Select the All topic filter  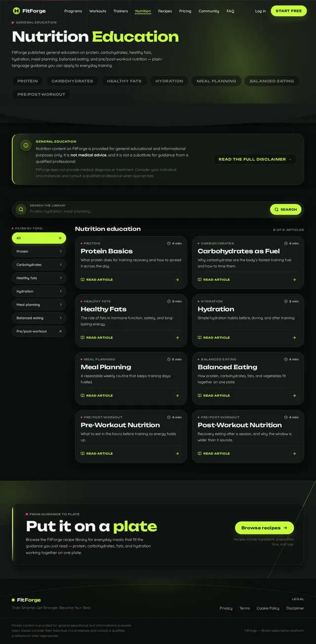[x=39, y=238]
